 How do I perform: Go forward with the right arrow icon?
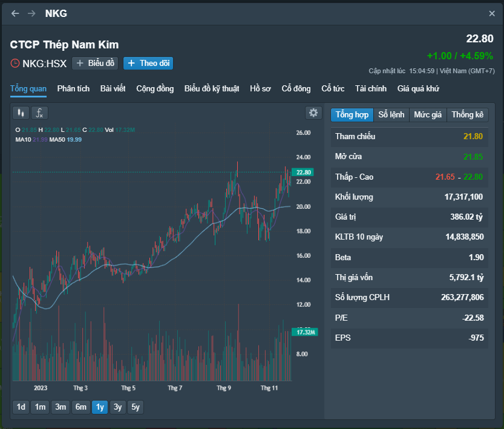pos(31,13)
